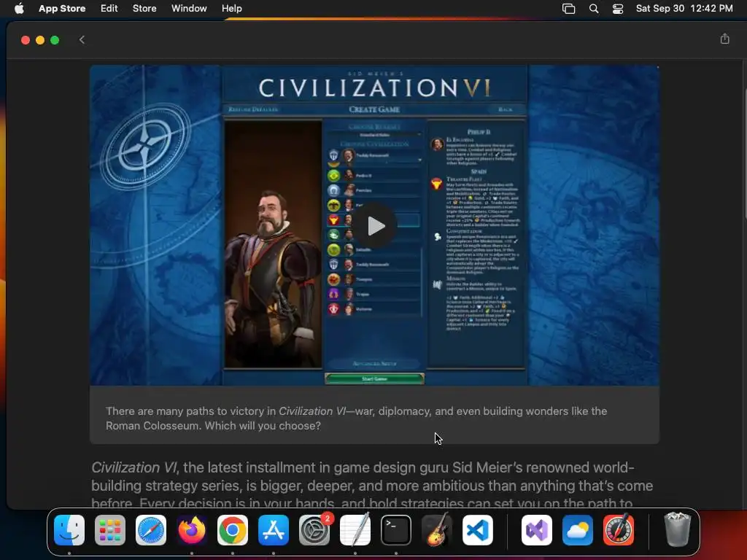This screenshot has width=747, height=560.
Task: Open the cloud weather app icon
Action: tap(578, 529)
